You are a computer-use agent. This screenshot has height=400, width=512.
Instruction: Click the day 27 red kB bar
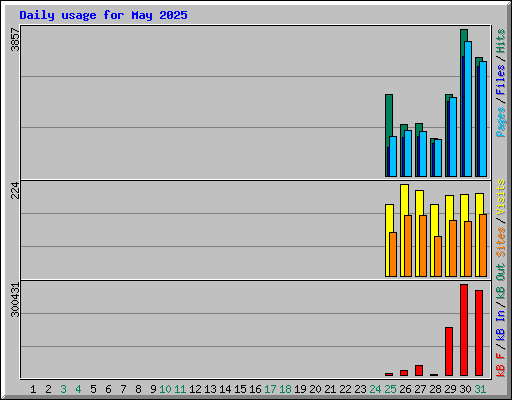(419, 370)
